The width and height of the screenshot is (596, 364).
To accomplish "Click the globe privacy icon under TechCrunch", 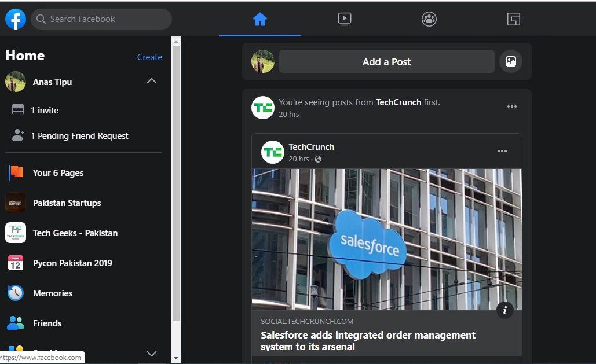I will pyautogui.click(x=317, y=158).
